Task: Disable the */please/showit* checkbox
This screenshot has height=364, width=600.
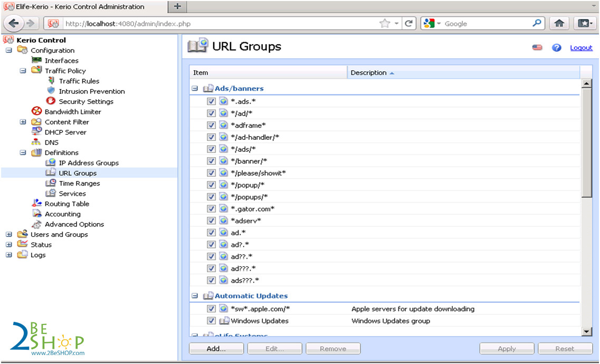Action: coord(211,173)
